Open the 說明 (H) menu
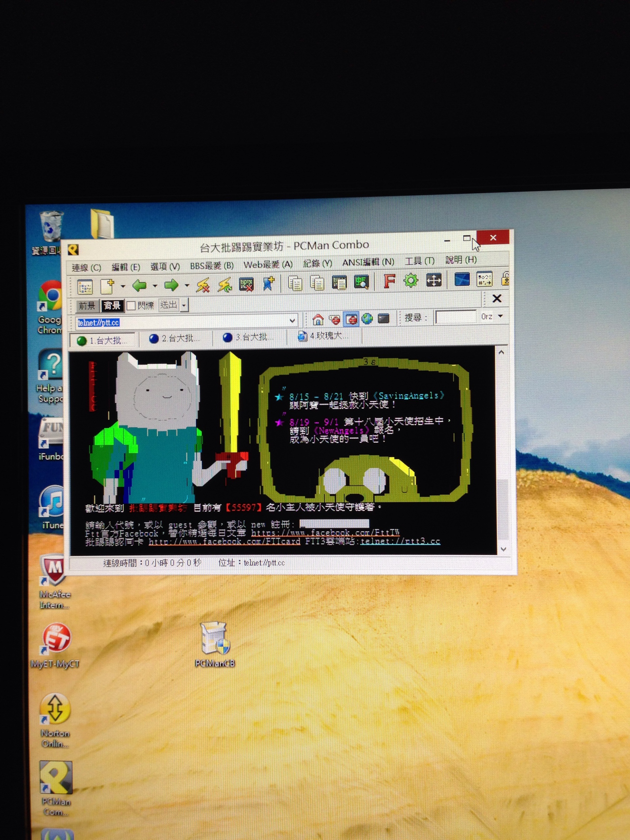630x840 pixels. (x=461, y=260)
